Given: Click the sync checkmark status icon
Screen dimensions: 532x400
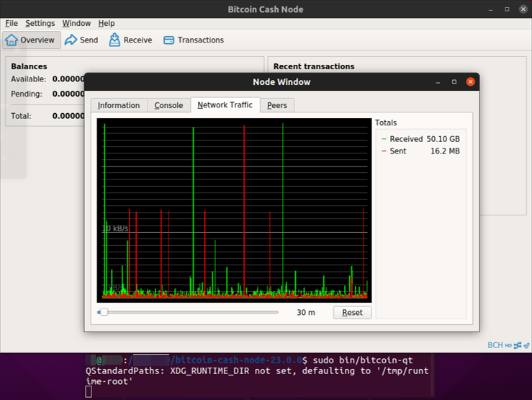Looking at the screenshot, I should [526, 346].
